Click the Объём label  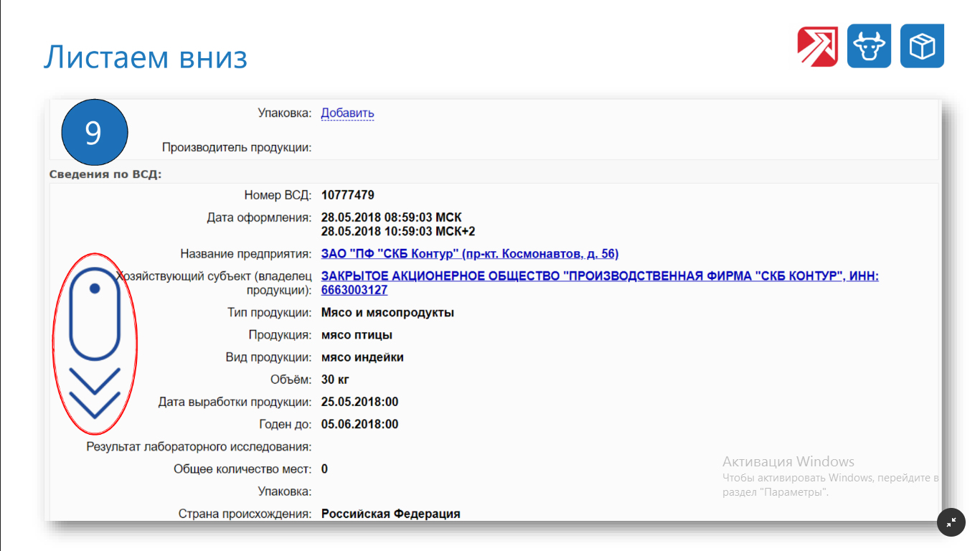click(x=289, y=380)
